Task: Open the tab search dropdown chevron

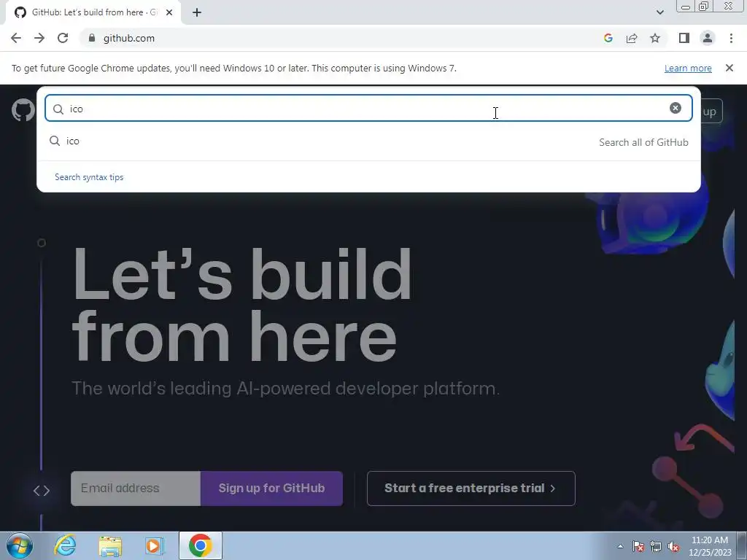Action: click(659, 12)
